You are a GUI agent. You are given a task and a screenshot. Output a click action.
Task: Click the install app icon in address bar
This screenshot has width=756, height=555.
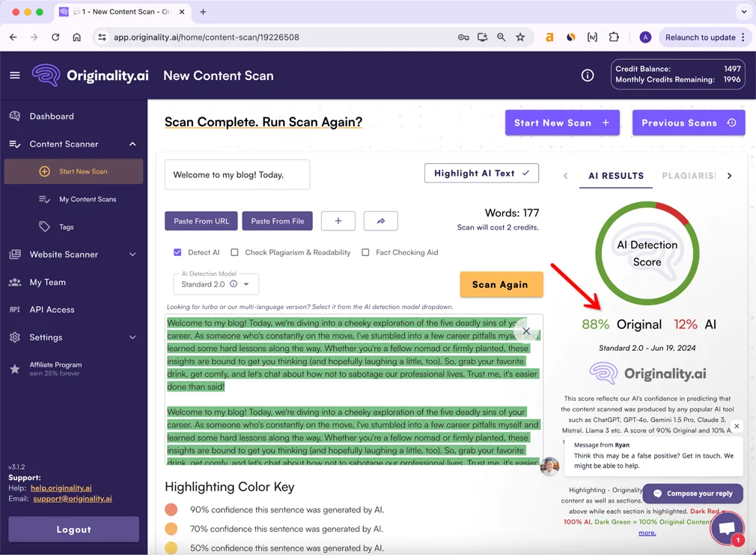[x=482, y=37]
